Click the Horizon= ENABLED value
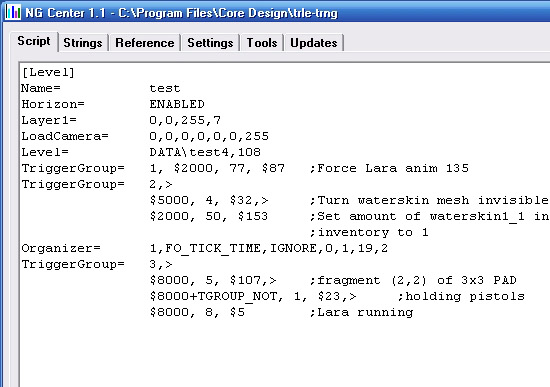Viewport: 550px width, 387px height. pyautogui.click(x=177, y=105)
